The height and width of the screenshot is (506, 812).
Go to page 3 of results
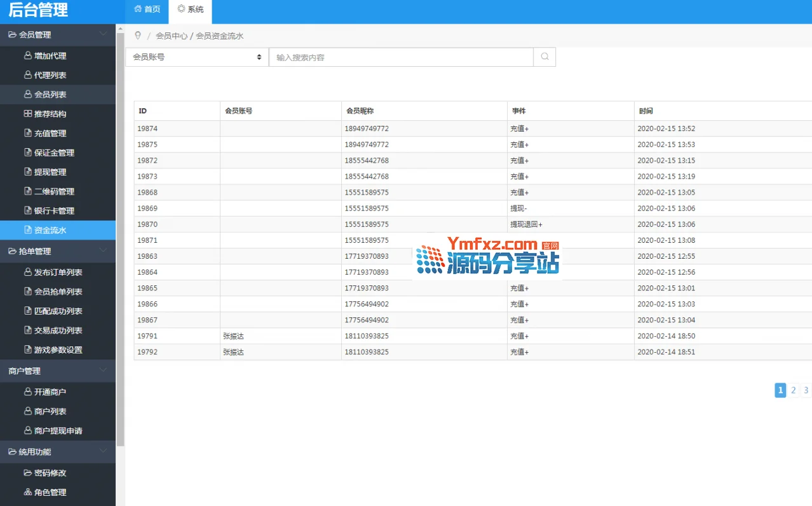[806, 390]
